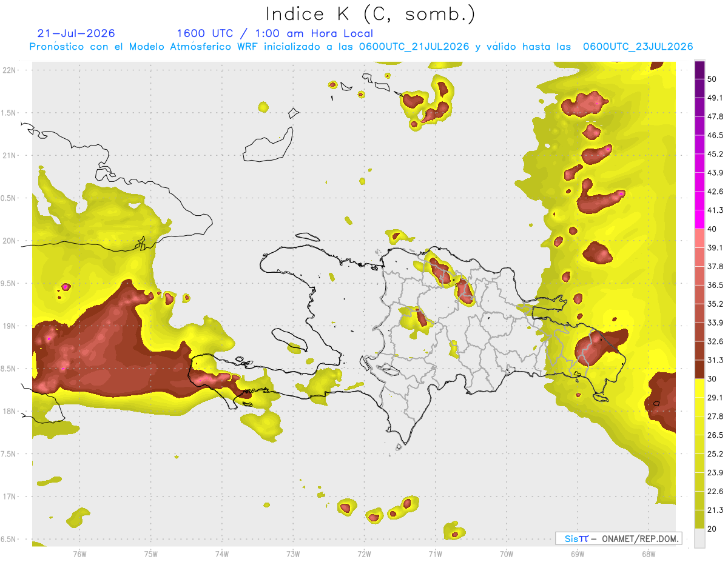Screen dimensions: 728x562
Task: Click the '76W' longitude label
Action: (80, 554)
